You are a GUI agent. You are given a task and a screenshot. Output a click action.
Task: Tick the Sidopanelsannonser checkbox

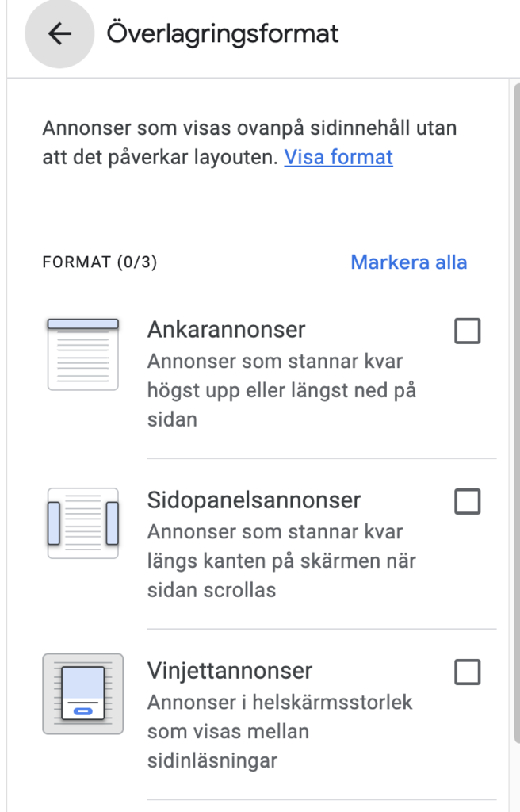coord(467,501)
